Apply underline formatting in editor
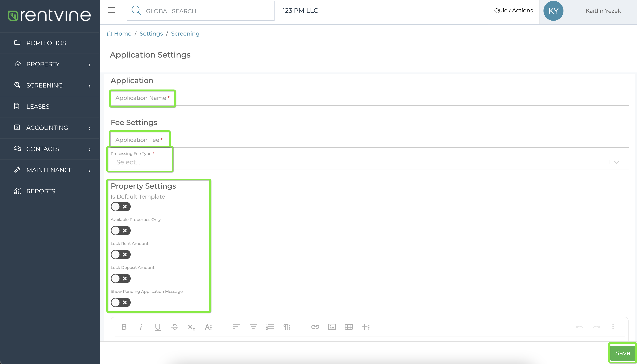 [158, 327]
